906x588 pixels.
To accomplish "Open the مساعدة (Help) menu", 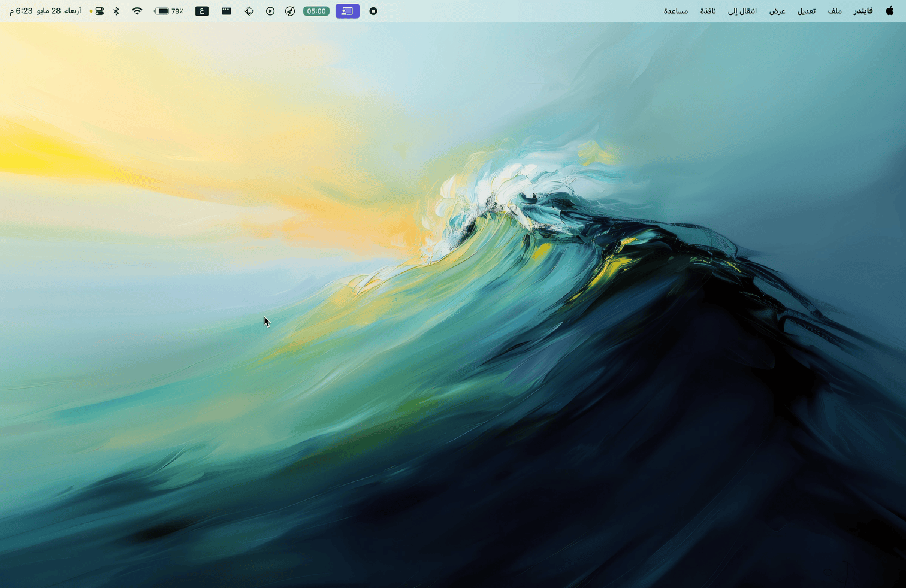I will click(x=675, y=11).
